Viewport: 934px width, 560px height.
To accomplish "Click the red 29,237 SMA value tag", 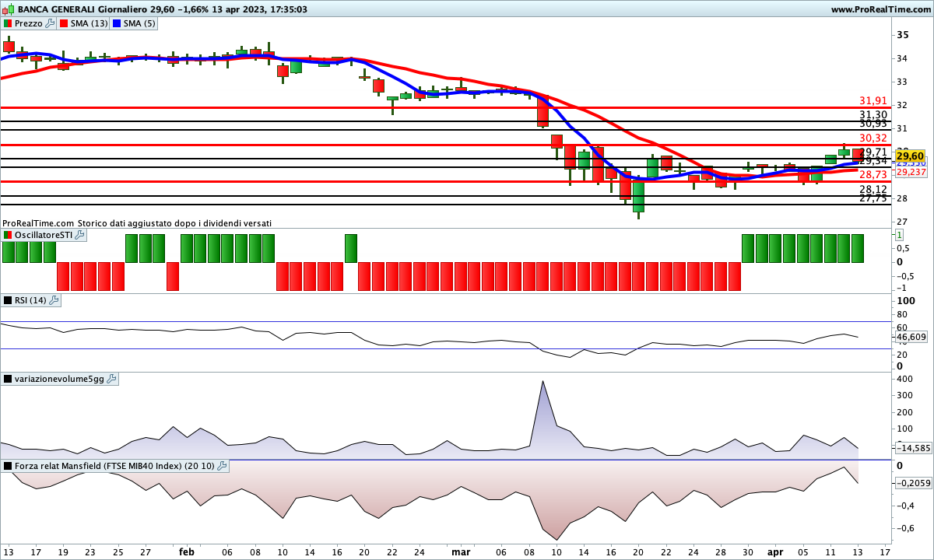I will pyautogui.click(x=911, y=172).
